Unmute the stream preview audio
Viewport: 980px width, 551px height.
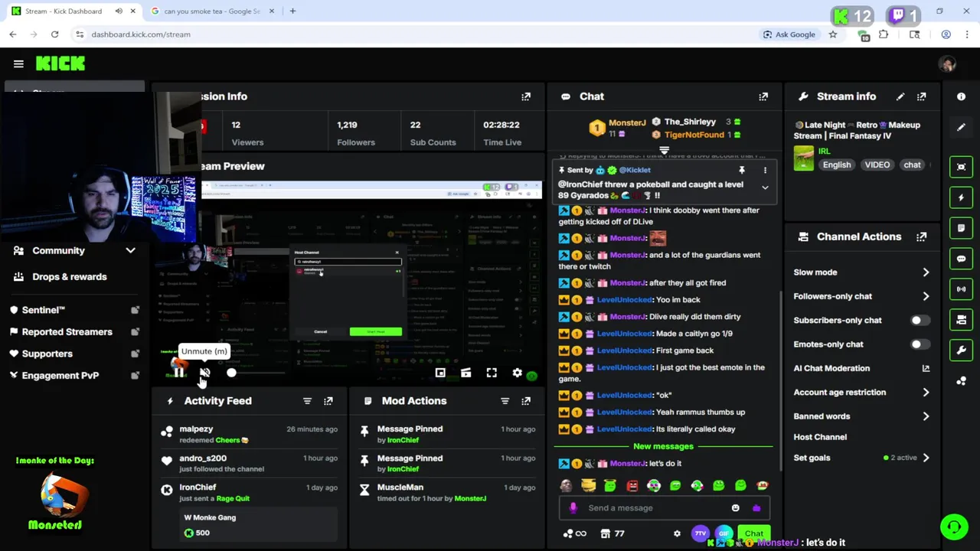(x=204, y=373)
